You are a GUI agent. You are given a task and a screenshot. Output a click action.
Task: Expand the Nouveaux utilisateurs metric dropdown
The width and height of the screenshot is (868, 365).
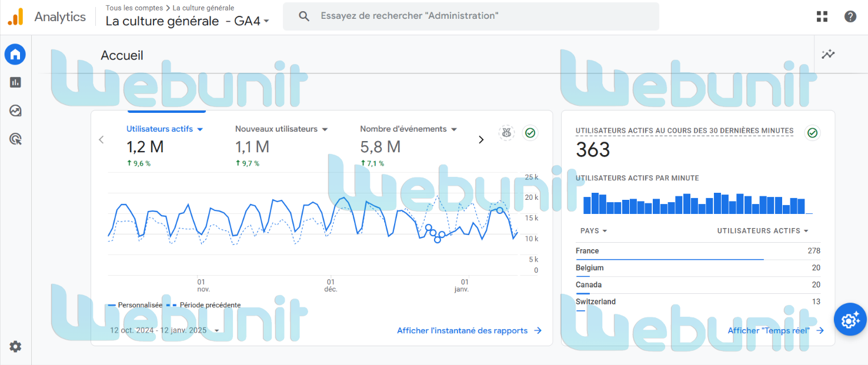point(325,129)
